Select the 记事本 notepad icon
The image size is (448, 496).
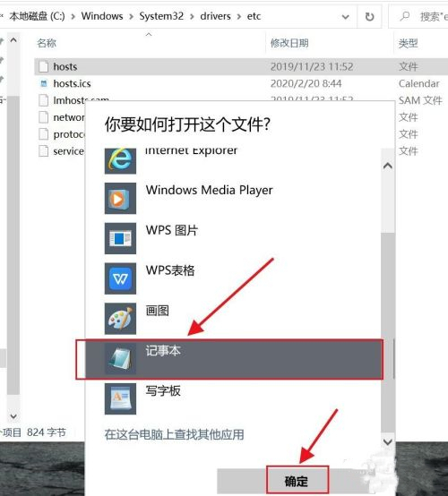[x=120, y=359]
